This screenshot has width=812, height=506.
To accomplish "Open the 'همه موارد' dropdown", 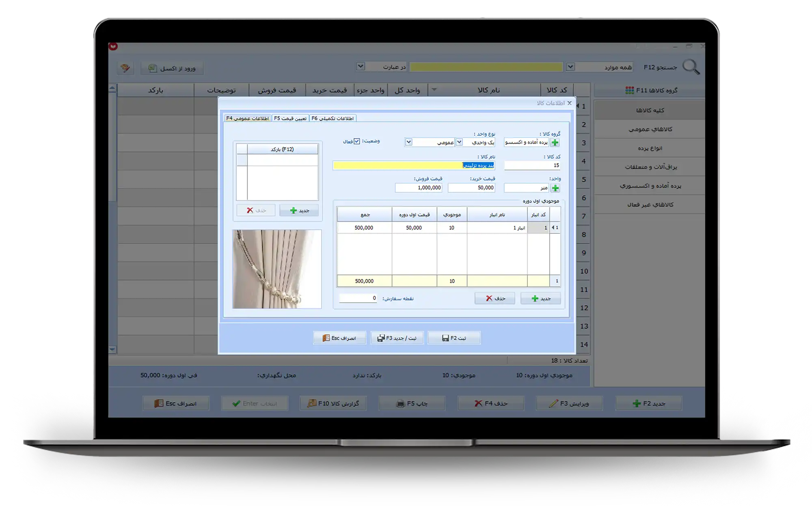I will 570,67.
